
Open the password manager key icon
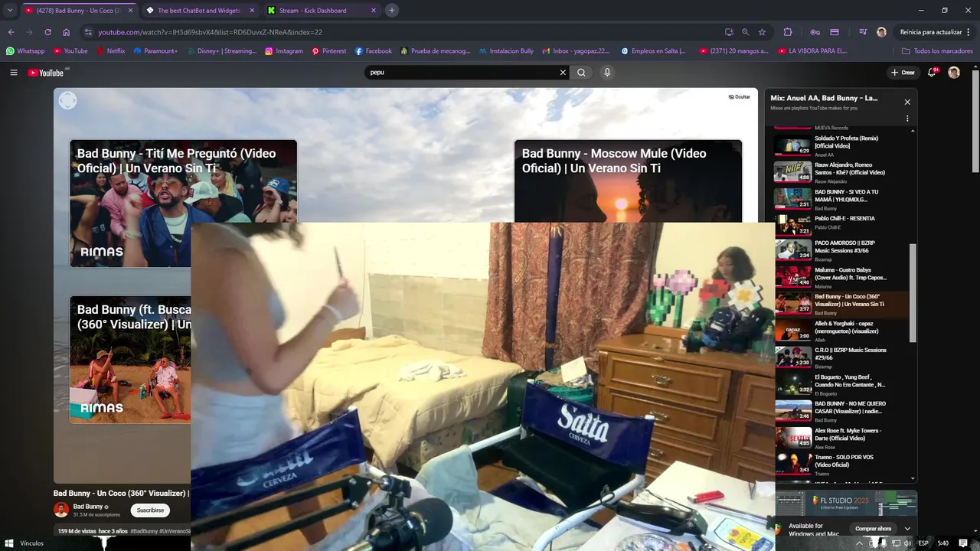pyautogui.click(x=815, y=32)
